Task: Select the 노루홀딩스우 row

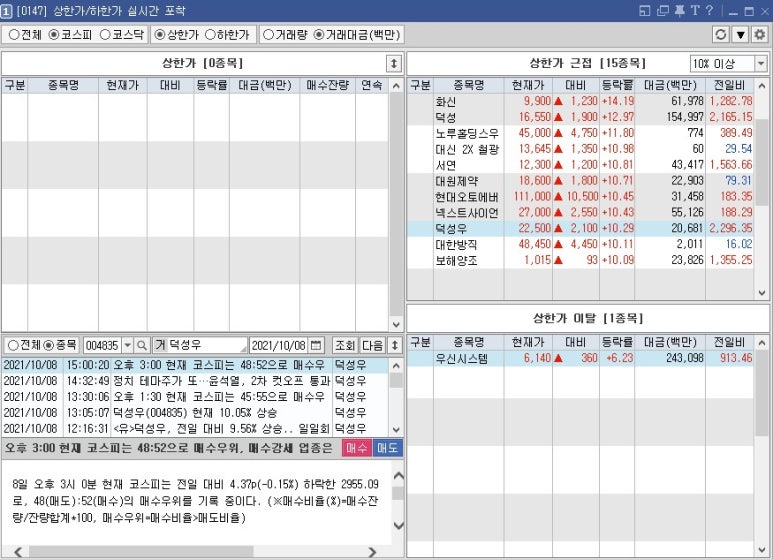Action: (581, 133)
